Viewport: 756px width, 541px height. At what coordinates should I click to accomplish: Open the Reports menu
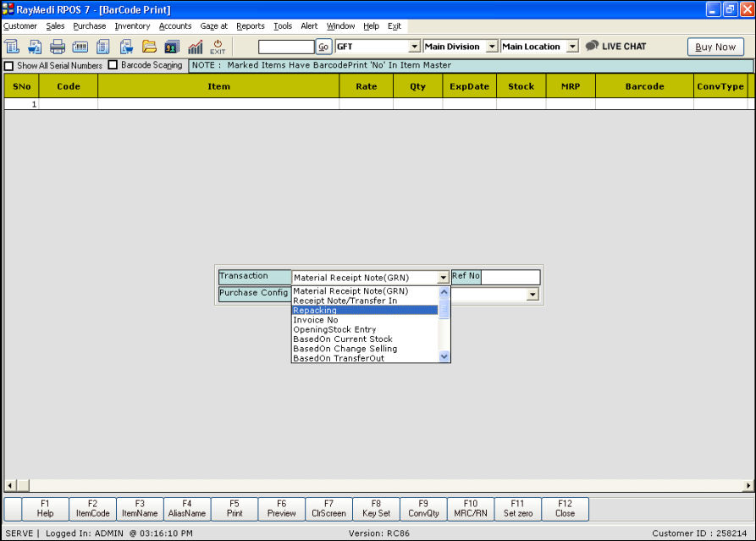[251, 26]
